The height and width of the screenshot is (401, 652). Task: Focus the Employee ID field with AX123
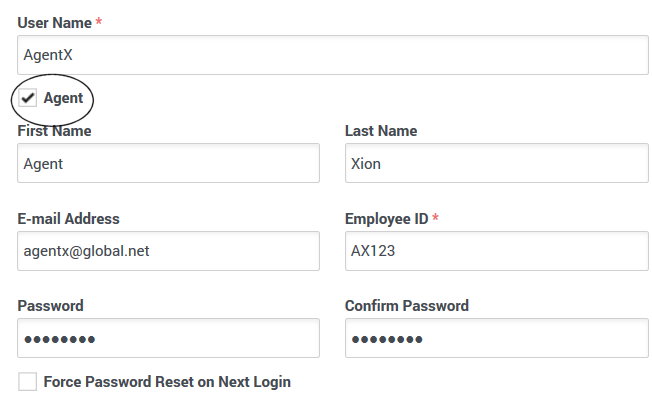click(x=496, y=251)
